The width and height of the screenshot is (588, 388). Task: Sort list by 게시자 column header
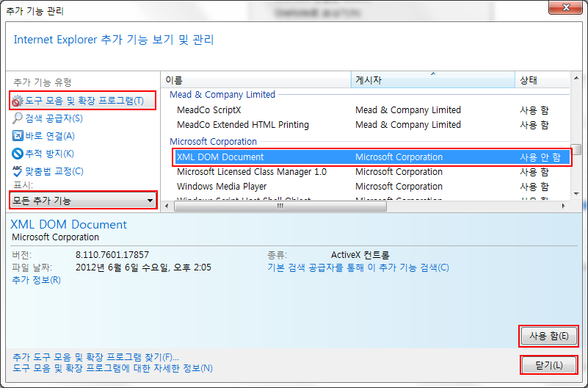click(433, 80)
